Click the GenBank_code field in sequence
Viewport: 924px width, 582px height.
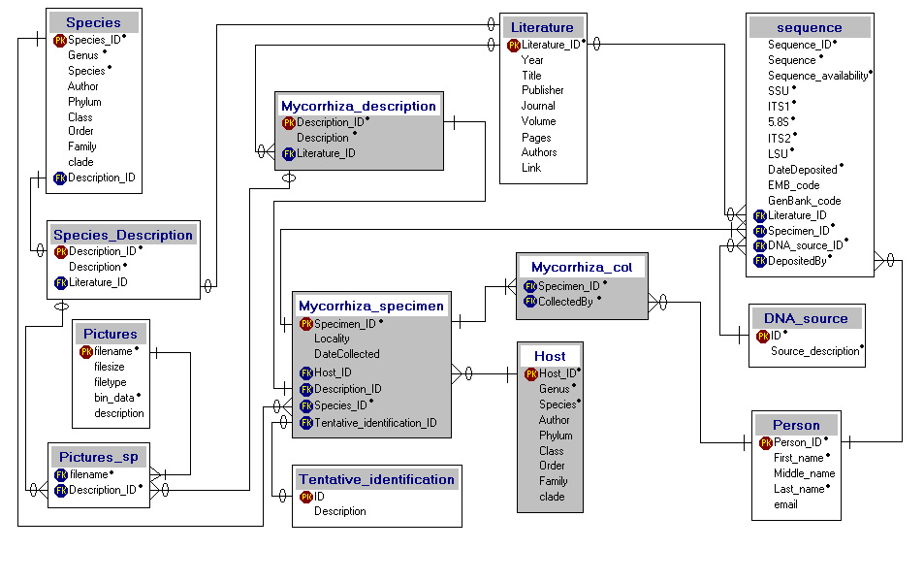point(805,201)
